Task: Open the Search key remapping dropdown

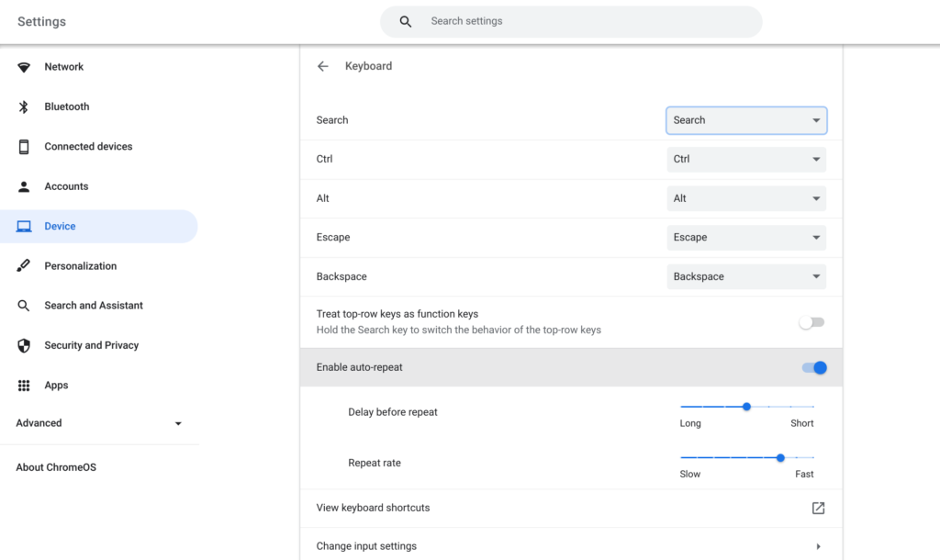Action: click(x=745, y=119)
